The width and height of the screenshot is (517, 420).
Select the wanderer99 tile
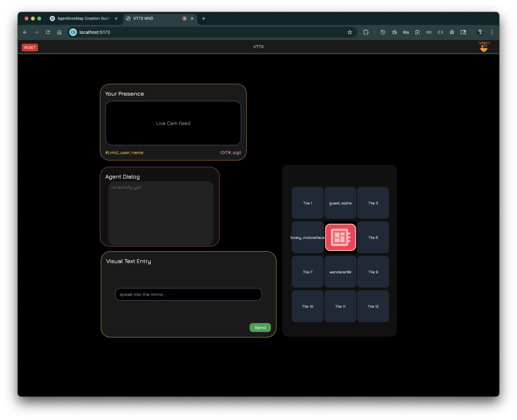341,272
